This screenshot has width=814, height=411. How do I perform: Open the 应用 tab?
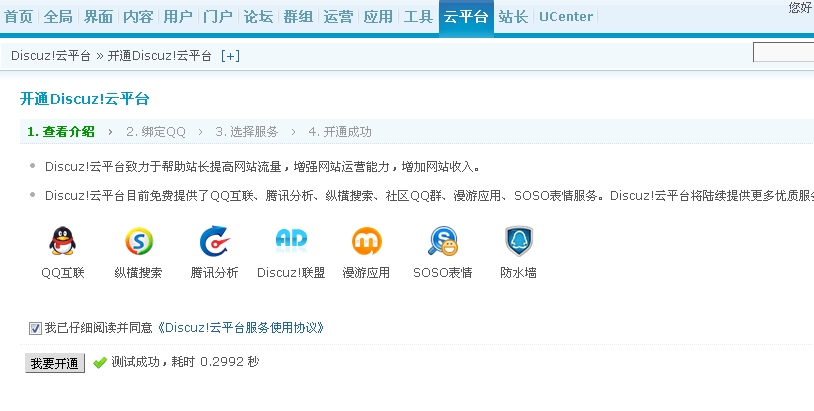(x=378, y=17)
